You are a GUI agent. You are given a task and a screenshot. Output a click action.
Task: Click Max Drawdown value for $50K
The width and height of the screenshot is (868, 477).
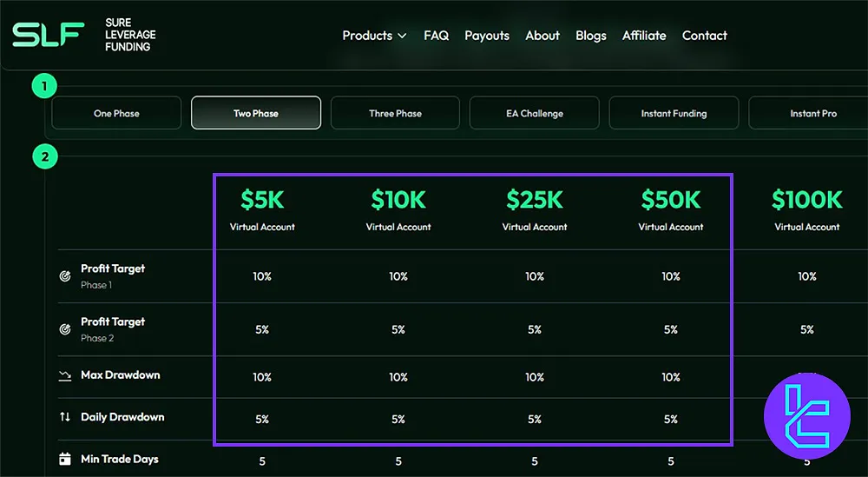pos(671,377)
